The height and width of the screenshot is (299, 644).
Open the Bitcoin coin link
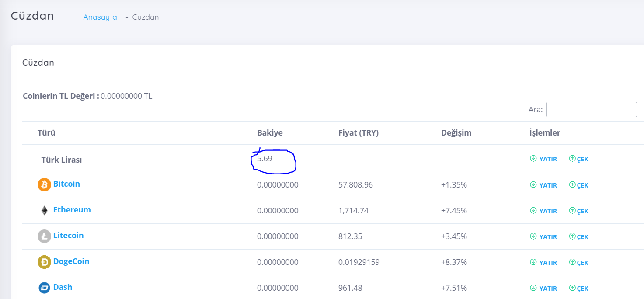[66, 184]
